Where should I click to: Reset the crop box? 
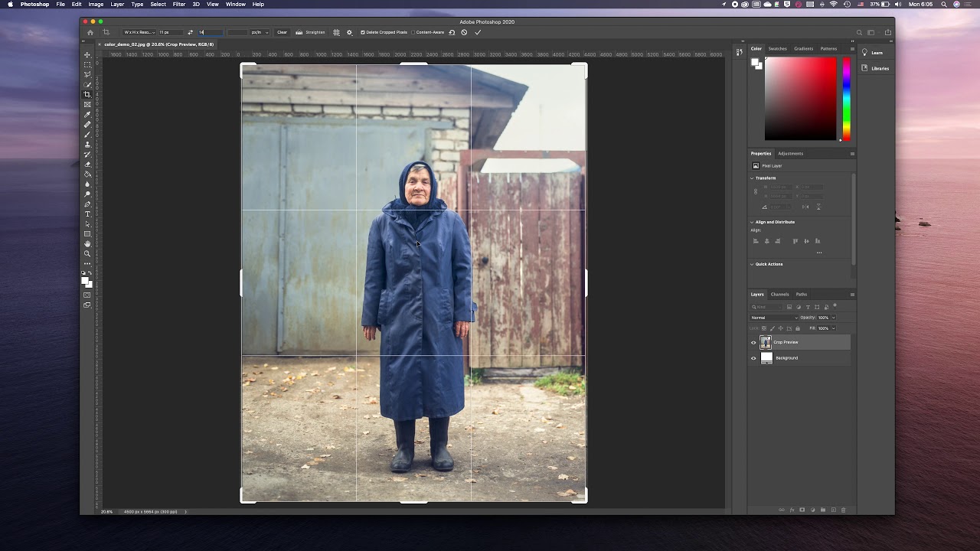(452, 32)
